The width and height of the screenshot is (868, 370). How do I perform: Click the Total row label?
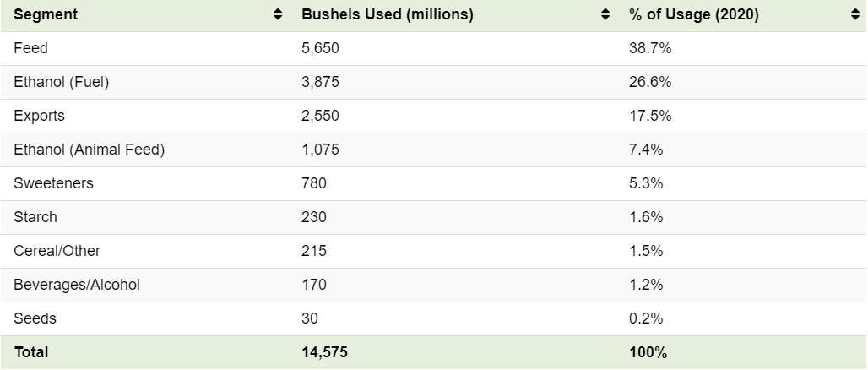click(31, 352)
